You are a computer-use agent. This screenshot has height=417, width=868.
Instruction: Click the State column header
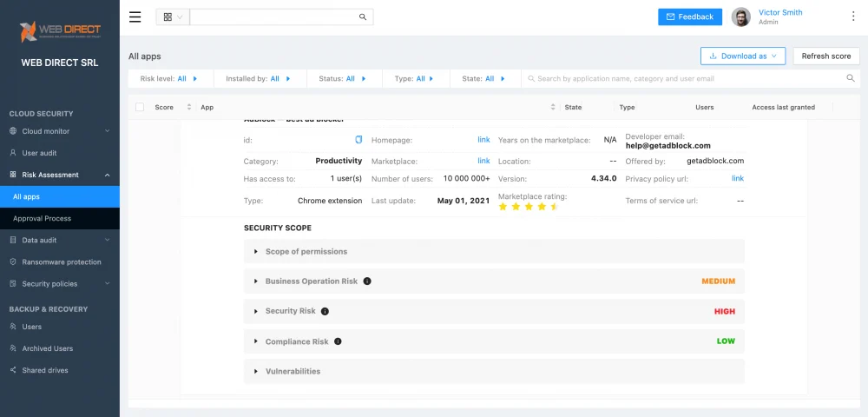coord(573,108)
